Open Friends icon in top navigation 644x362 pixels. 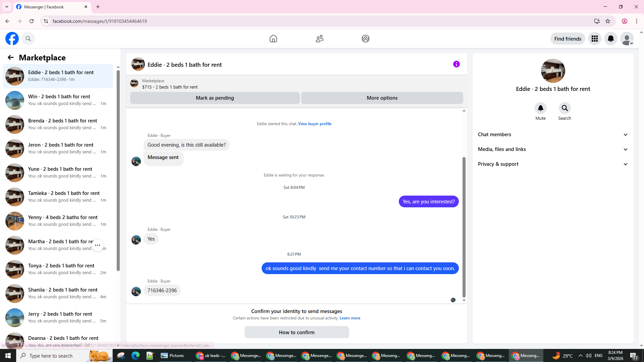pos(320,39)
